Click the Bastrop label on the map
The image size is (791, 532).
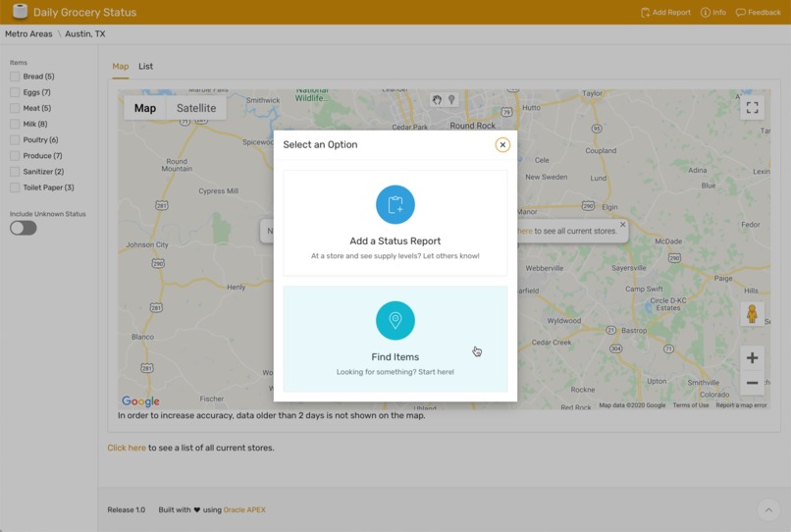(x=634, y=331)
